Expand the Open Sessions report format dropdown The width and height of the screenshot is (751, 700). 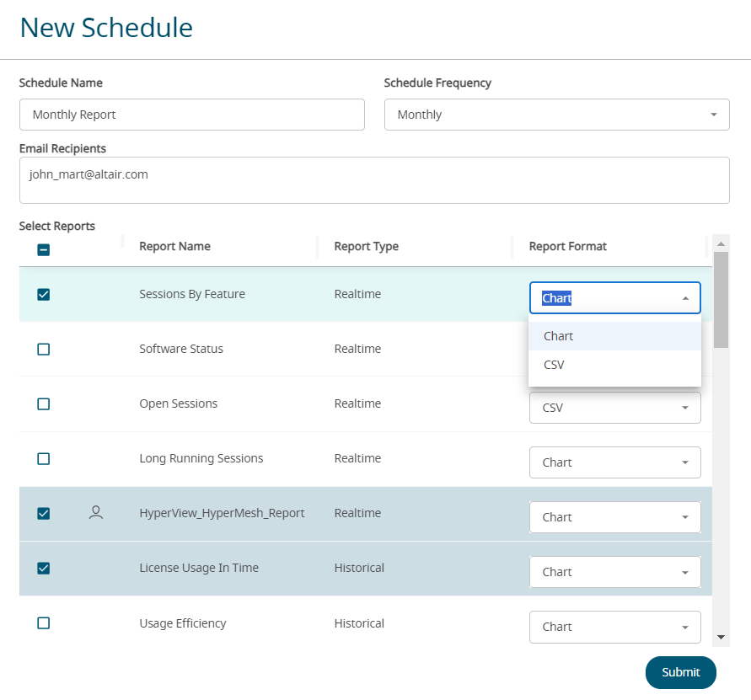pos(614,408)
